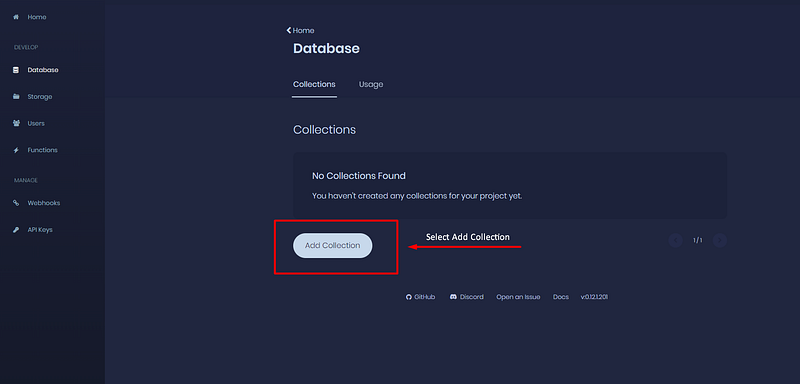The height and width of the screenshot is (384, 800).
Task: Open the GitHub footer link
Action: click(x=424, y=297)
